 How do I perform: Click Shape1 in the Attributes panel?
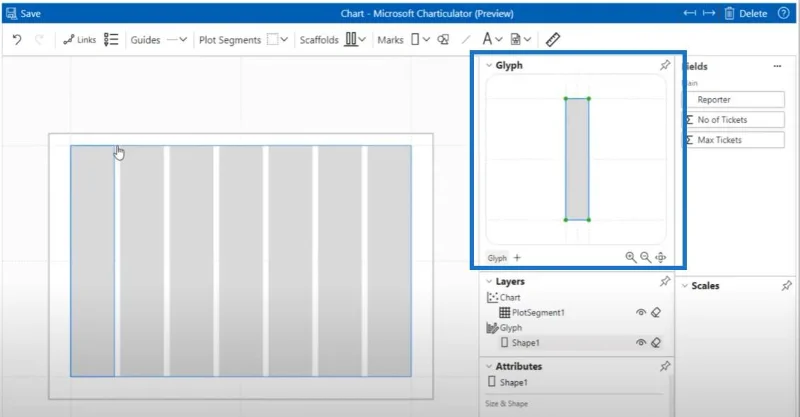508,382
